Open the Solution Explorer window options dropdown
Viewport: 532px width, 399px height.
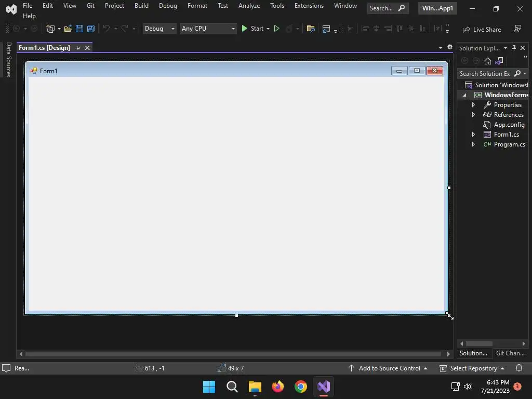pyautogui.click(x=506, y=48)
